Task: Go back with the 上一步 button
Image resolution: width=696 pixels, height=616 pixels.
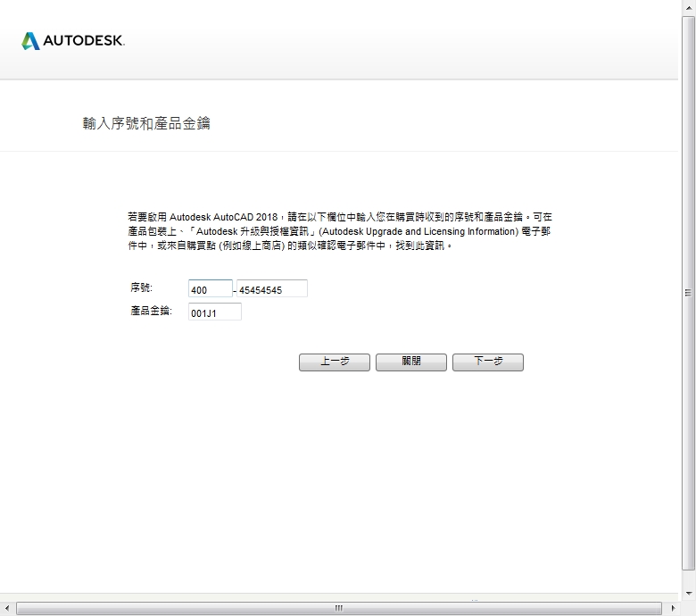Action: click(335, 362)
